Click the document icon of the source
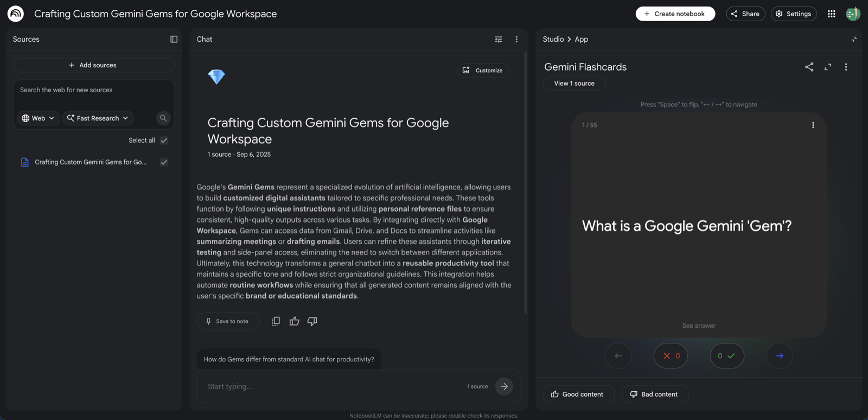Screen dimensions: 868x420 [x=24, y=162]
